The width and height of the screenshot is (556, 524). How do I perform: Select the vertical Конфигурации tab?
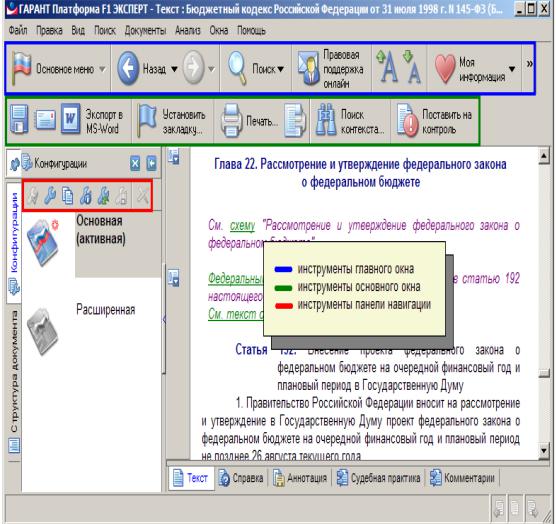[14, 243]
